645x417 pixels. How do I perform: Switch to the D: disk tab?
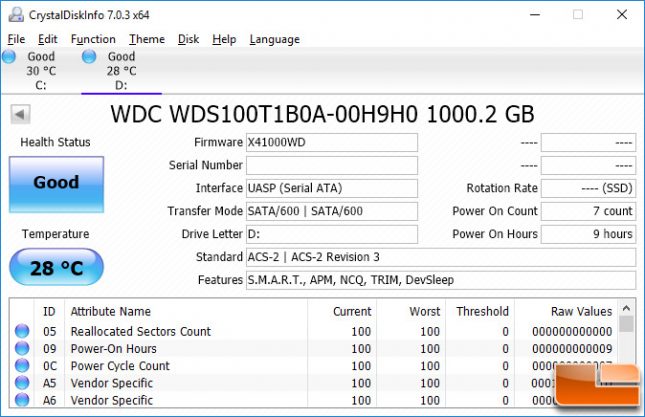121,71
